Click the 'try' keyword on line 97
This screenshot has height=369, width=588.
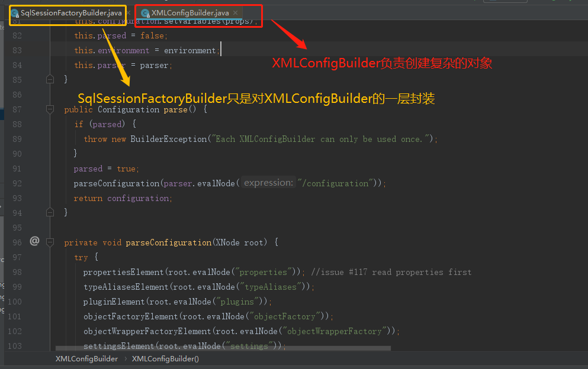tap(81, 257)
